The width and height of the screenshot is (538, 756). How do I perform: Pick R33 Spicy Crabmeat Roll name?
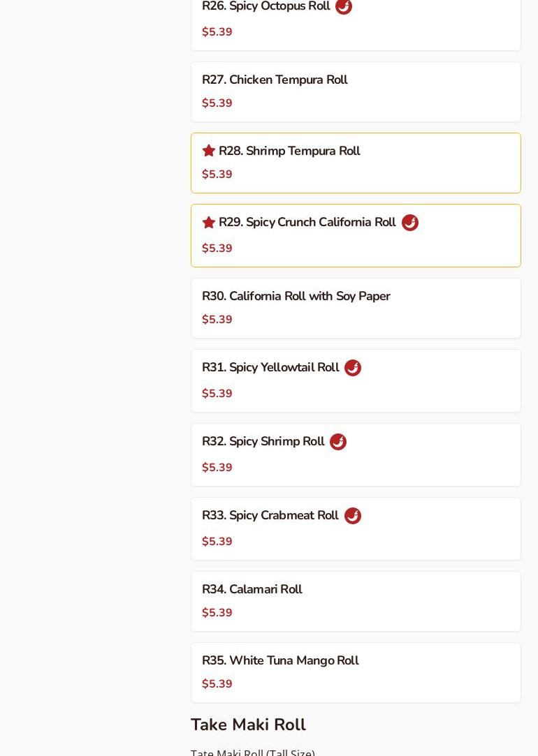tap(270, 516)
